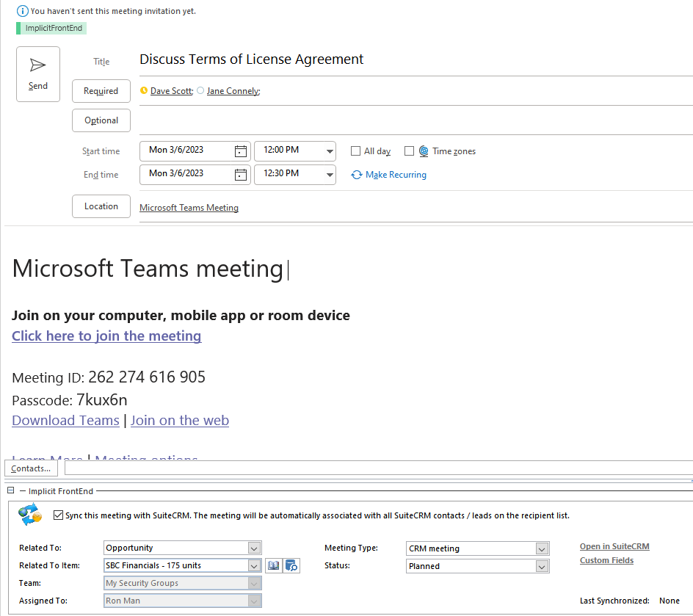This screenshot has height=616, width=693.
Task: Click the SuiteCRM sync logo icon
Action: (30, 515)
